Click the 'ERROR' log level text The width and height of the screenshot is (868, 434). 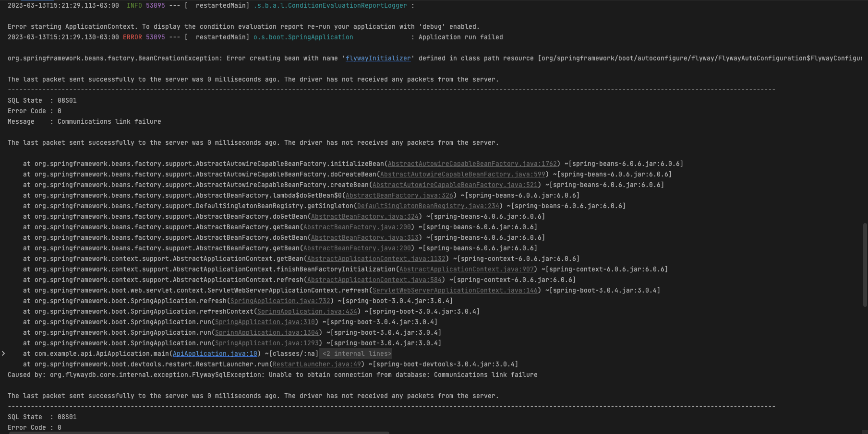(133, 37)
